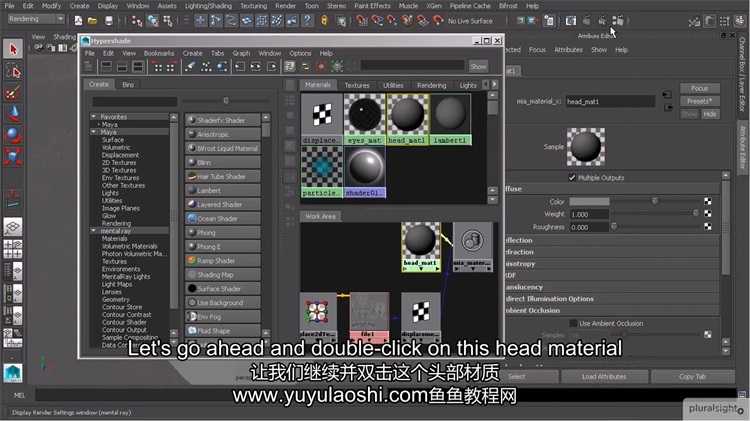Click the Hypershade clear graph eraser icon
The image size is (750, 421).
(x=190, y=66)
